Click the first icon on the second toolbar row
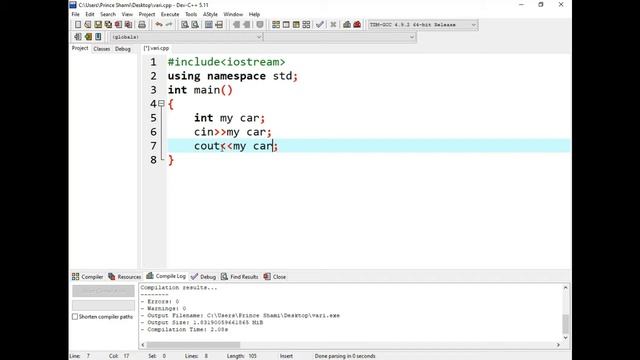Screen dimensions: 640x360 tap(78, 37)
